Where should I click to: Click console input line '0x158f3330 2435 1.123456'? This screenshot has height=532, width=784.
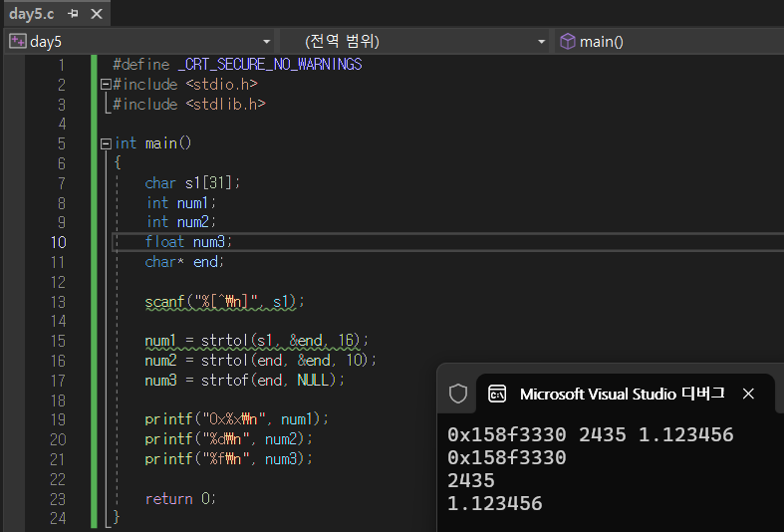(x=591, y=434)
